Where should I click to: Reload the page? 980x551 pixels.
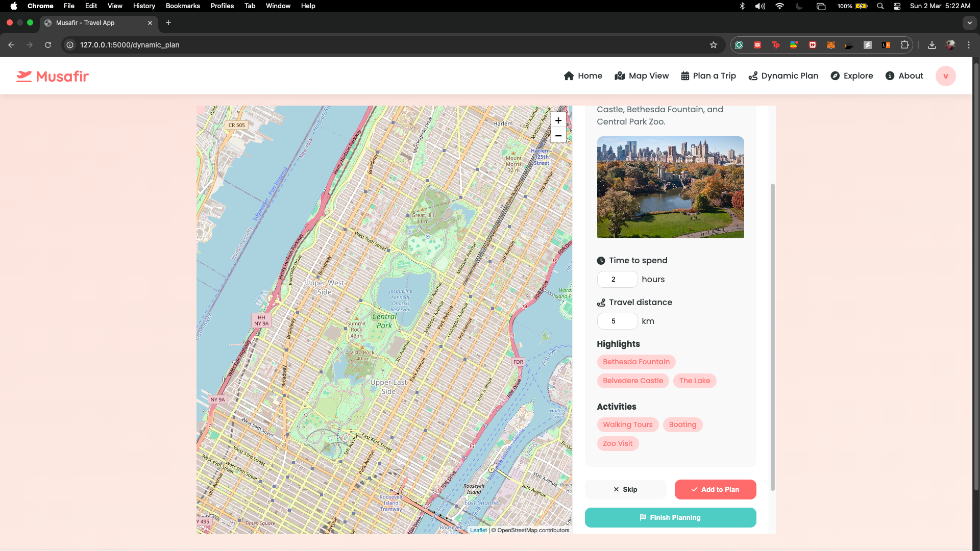[48, 45]
